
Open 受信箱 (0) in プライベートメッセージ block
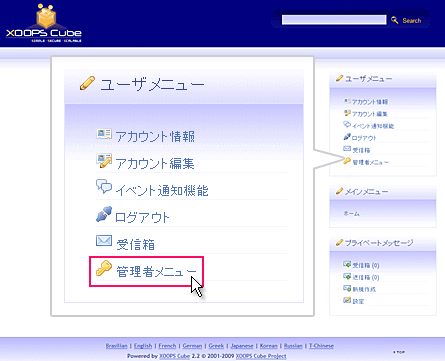[x=366, y=265]
